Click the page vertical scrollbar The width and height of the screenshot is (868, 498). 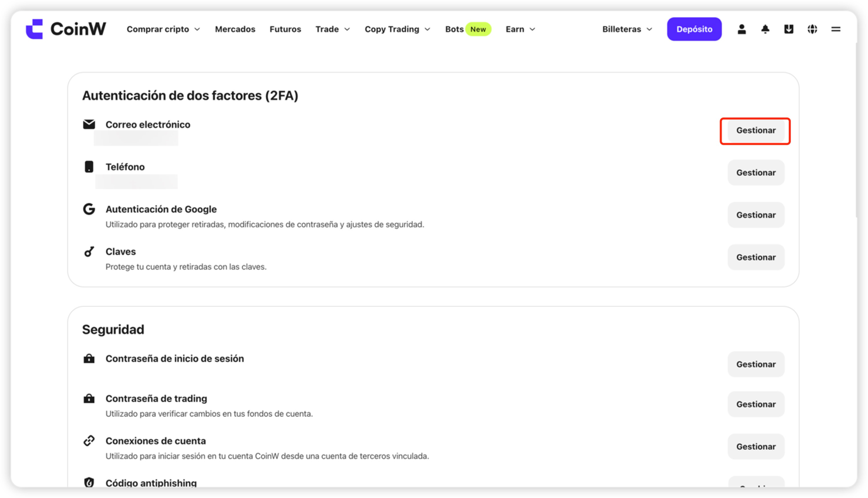click(x=857, y=129)
